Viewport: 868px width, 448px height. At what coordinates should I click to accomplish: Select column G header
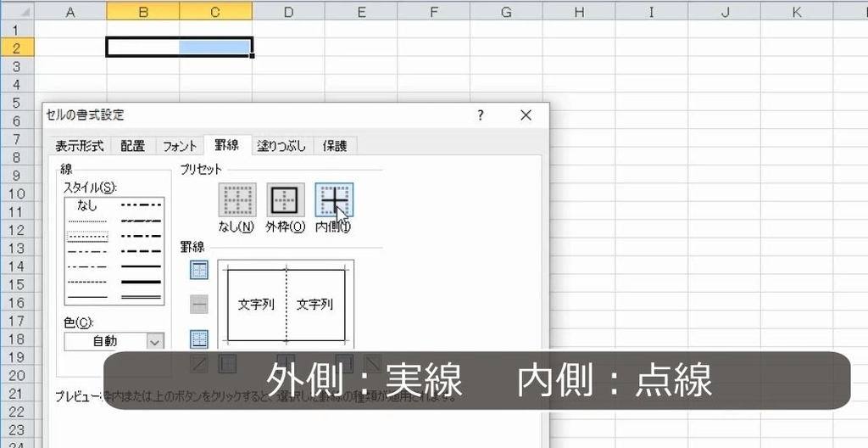tap(506, 12)
